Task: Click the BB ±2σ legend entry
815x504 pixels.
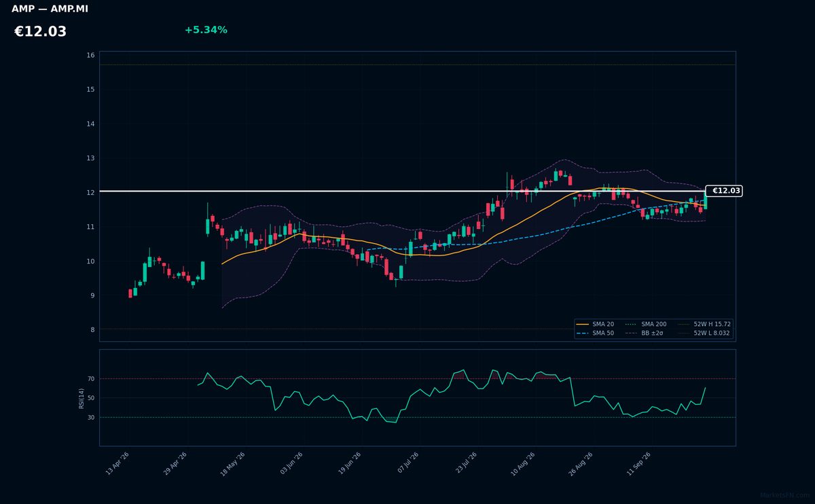Action: [x=644, y=334]
